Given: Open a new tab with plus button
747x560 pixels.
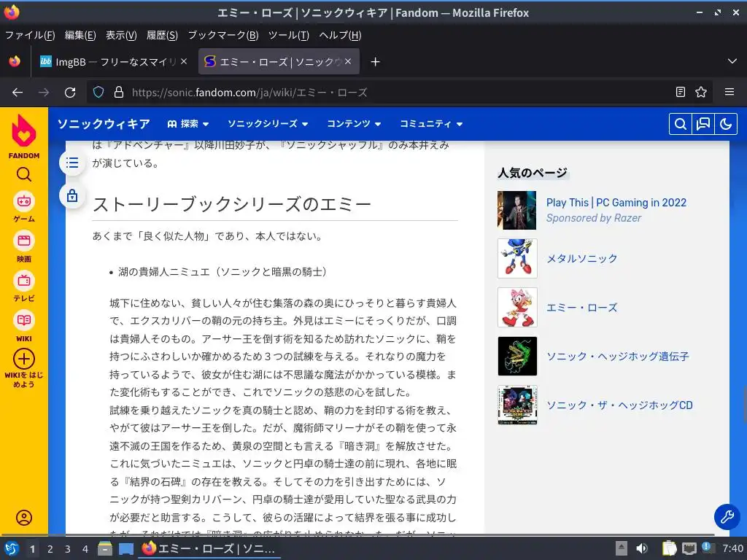Looking at the screenshot, I should click(x=376, y=62).
